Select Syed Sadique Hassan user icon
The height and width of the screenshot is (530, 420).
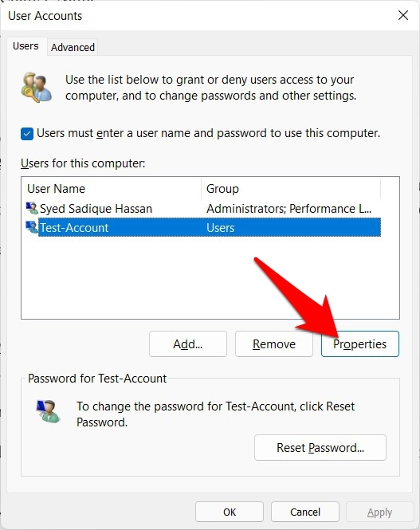pyautogui.click(x=32, y=208)
